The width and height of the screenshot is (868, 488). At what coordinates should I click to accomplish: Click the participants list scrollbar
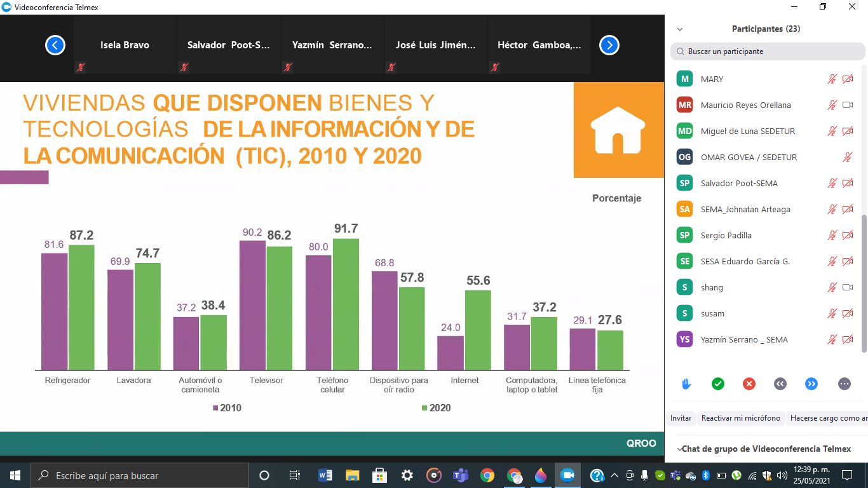[x=863, y=283]
